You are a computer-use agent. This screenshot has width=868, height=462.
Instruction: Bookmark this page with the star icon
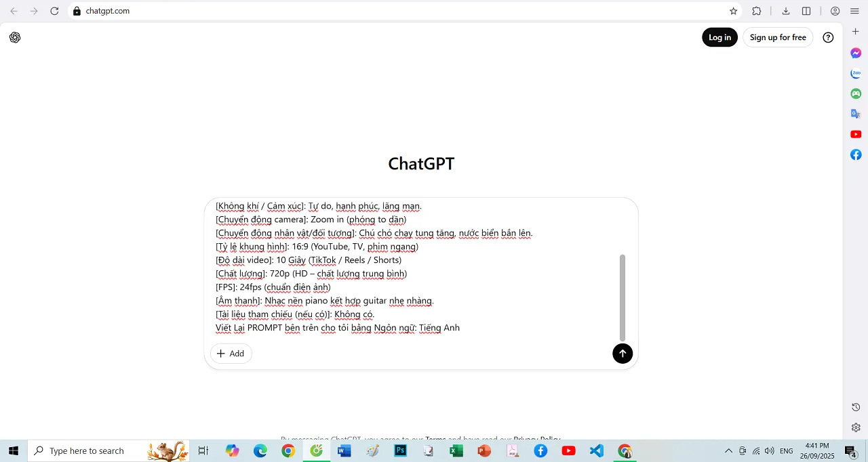[x=733, y=11]
